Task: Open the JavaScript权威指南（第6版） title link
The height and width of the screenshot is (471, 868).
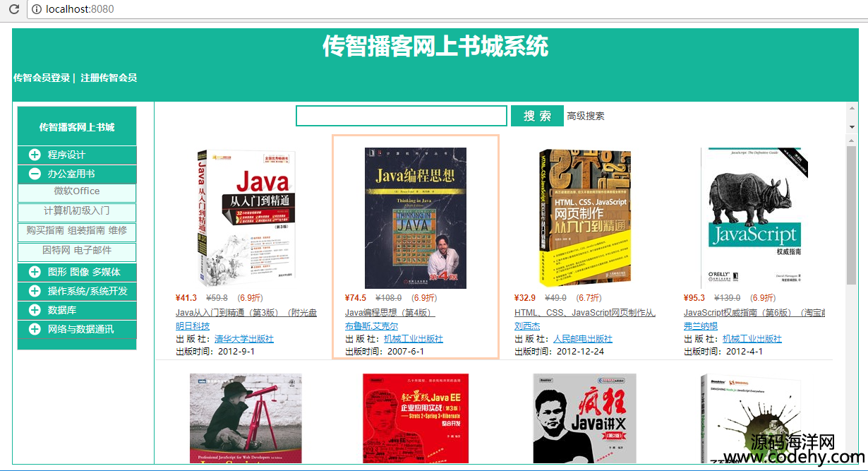Action: click(x=754, y=313)
